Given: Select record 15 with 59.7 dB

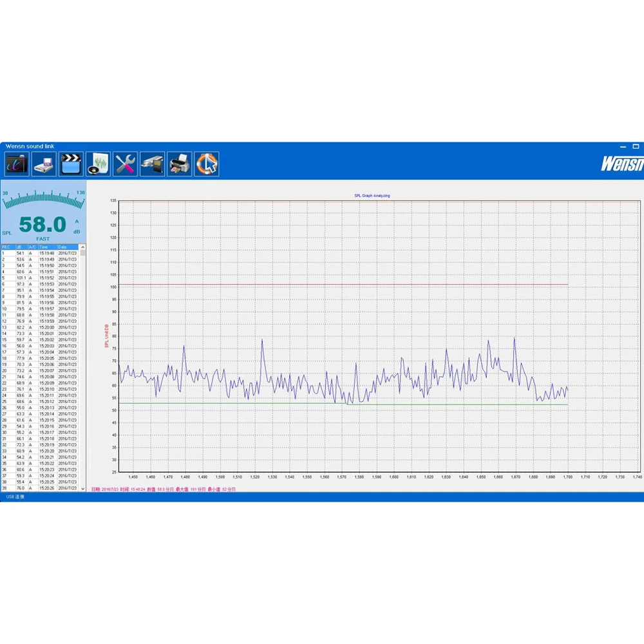Looking at the screenshot, I should tap(40, 339).
